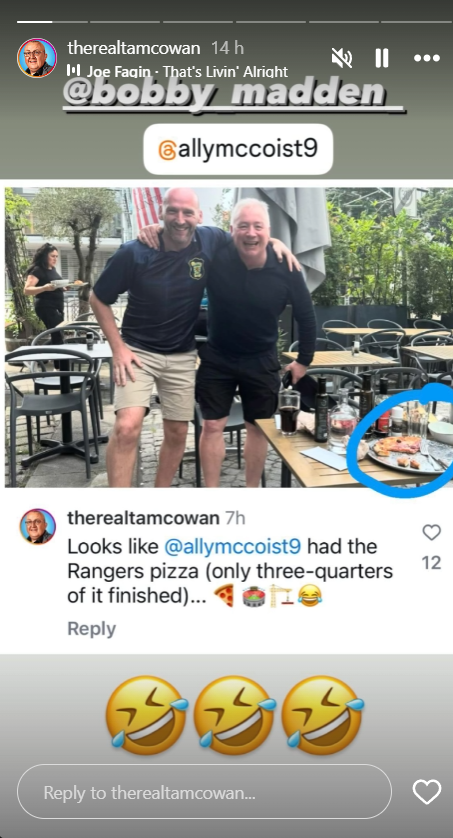Click therealtamcowan username in story header
Image resolution: width=453 pixels, height=838 pixels.
pyautogui.click(x=134, y=48)
